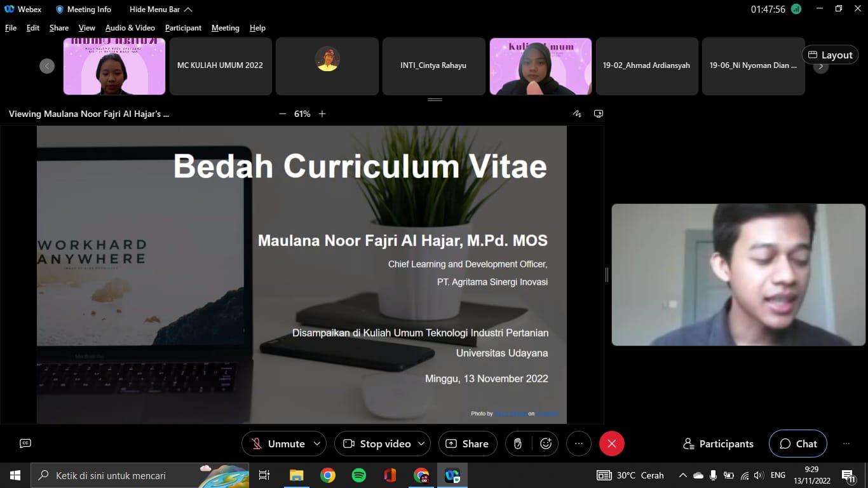Click the pop-out shared content icon
This screenshot has width=868, height=488.
tap(598, 114)
